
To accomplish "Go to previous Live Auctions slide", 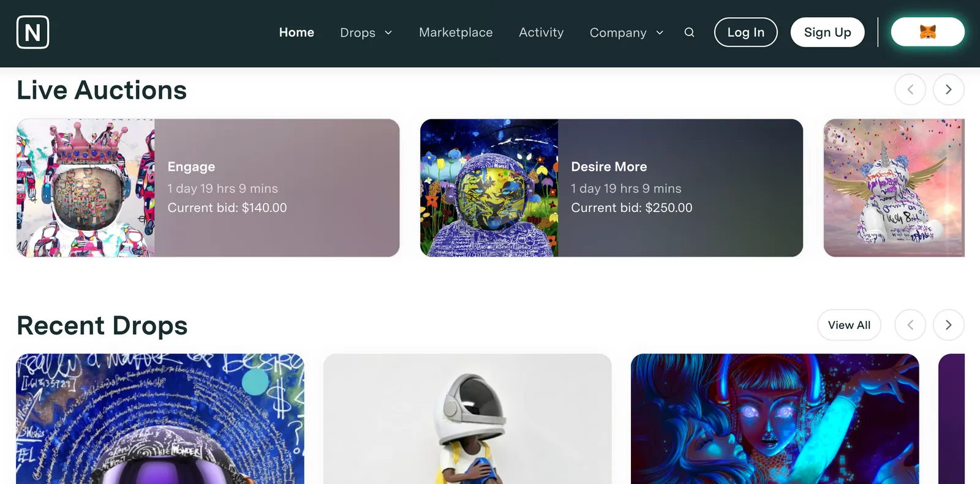I will coord(910,89).
